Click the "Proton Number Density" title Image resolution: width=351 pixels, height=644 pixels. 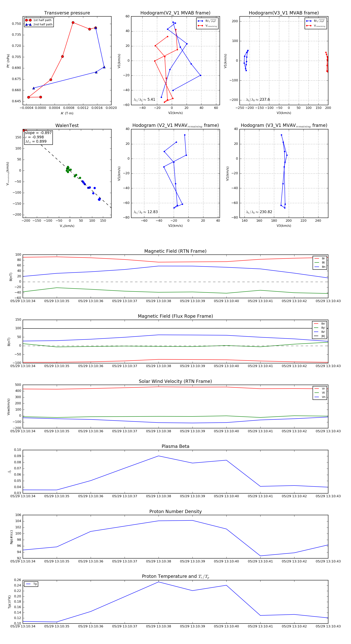[x=175, y=511]
